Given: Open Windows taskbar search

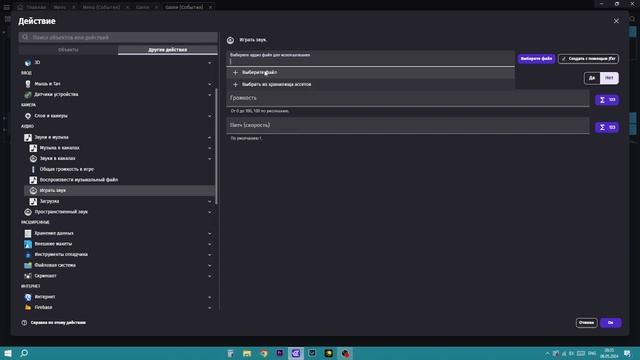Looking at the screenshot, I should (24, 353).
